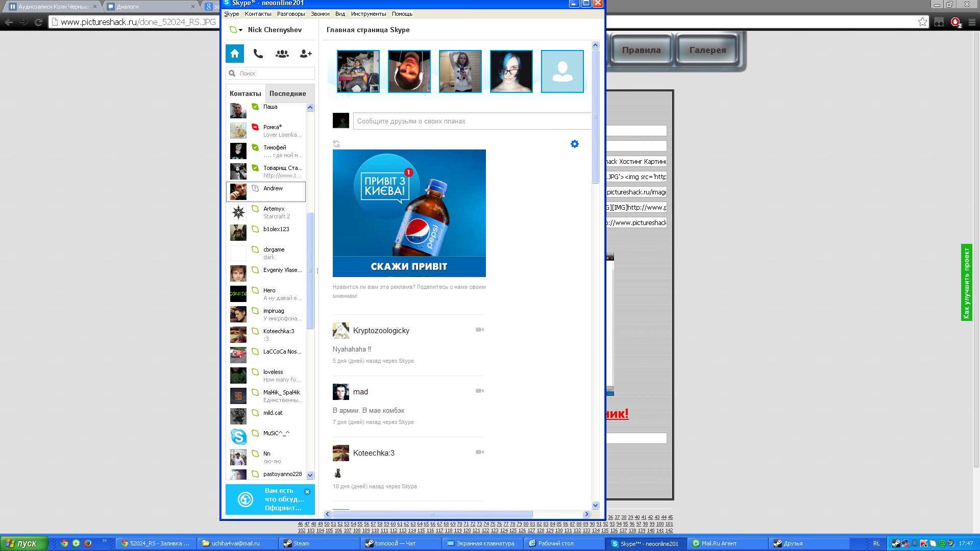980x551 pixels.
Task: Click the Правила button on webpage
Action: click(641, 50)
